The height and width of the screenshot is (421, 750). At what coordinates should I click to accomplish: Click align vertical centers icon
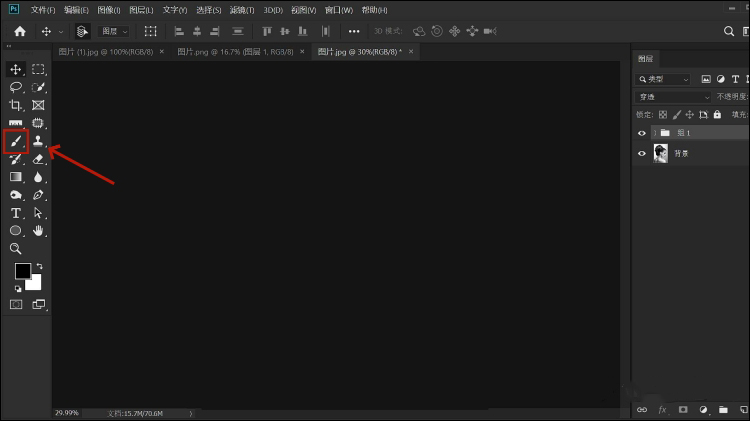pos(285,32)
